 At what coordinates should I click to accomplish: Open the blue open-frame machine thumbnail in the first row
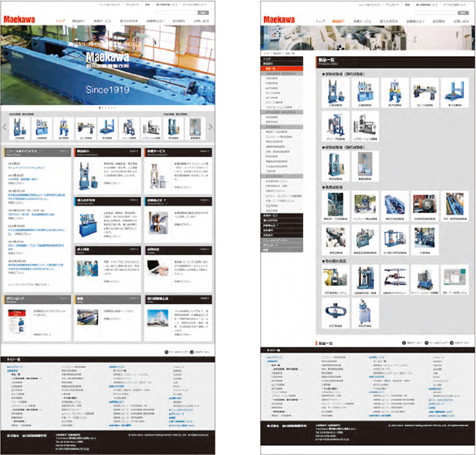click(454, 93)
